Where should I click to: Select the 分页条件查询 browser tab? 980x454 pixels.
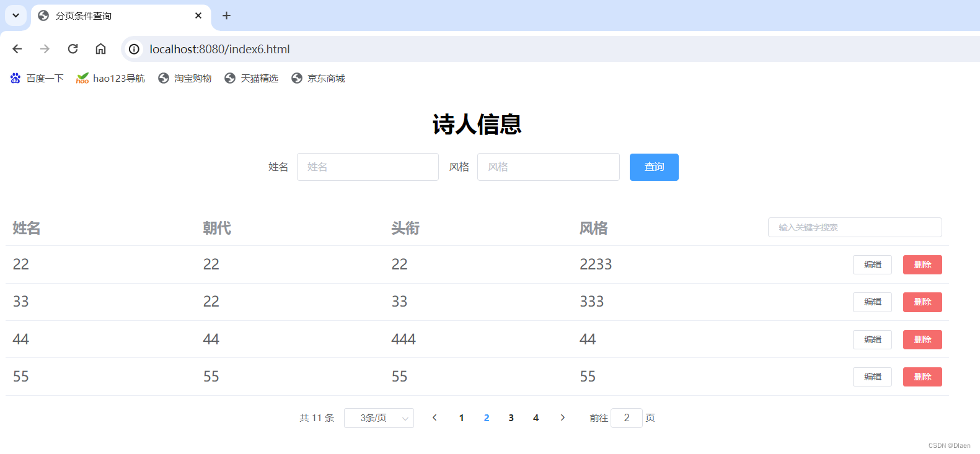coord(121,15)
